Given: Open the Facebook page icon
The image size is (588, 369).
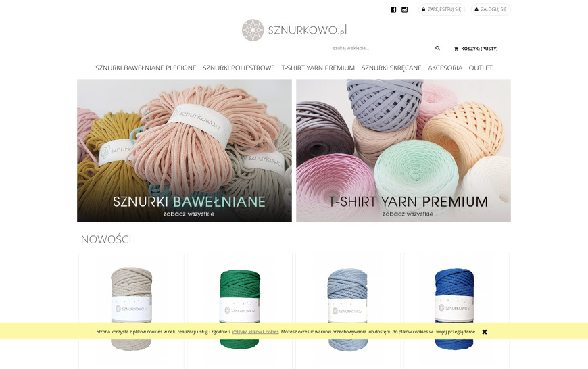Looking at the screenshot, I should pos(393,9).
